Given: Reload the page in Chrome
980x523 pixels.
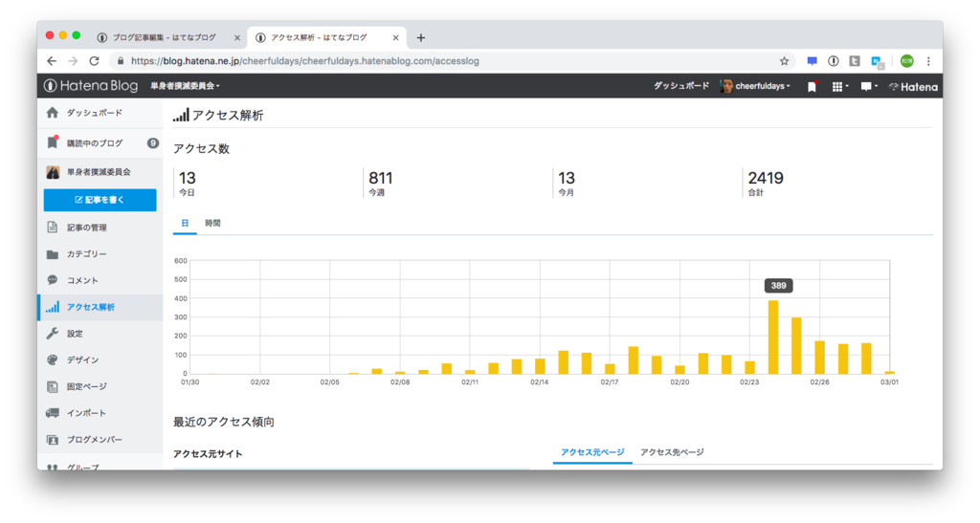Looking at the screenshot, I should pyautogui.click(x=95, y=61).
